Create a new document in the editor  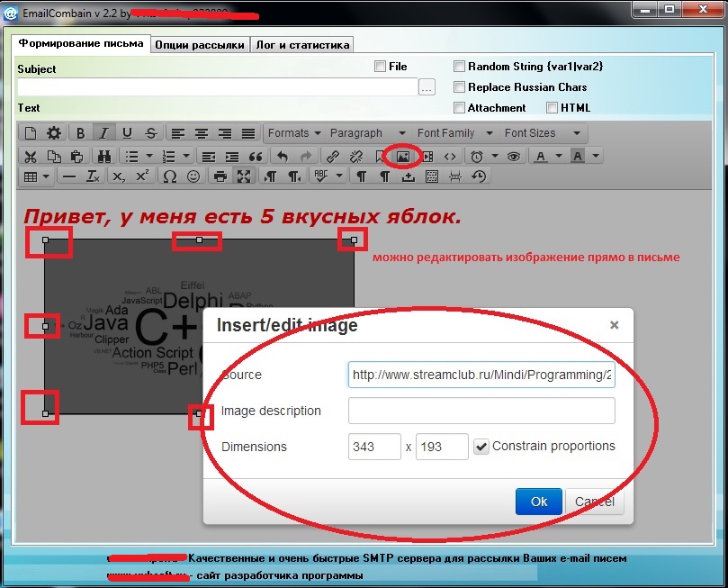pos(31,133)
